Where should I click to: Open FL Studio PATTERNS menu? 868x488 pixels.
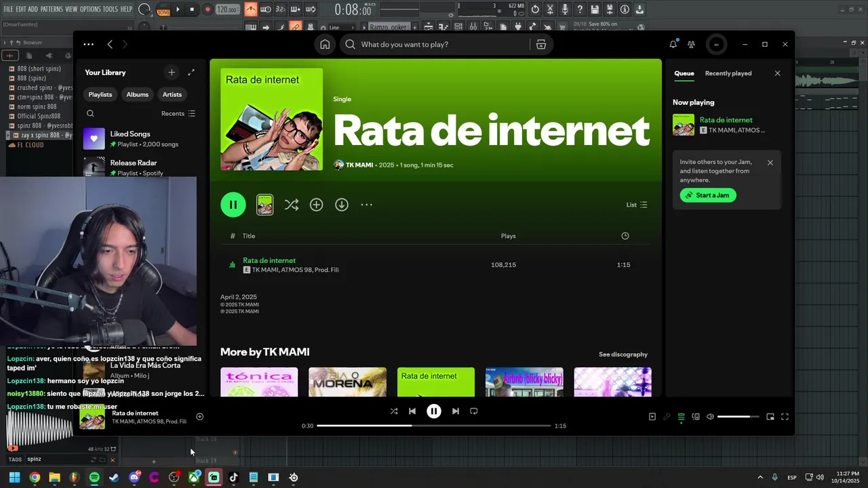(x=52, y=9)
